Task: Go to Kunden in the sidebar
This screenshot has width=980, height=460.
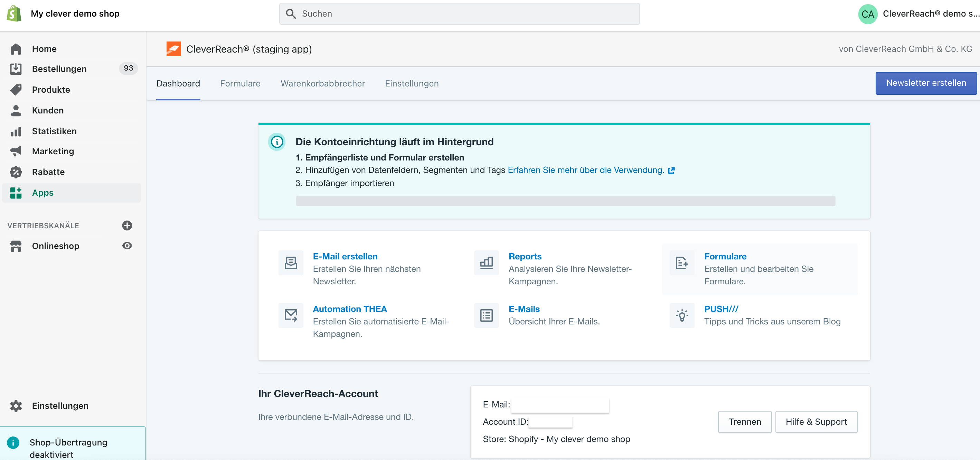Action: pos(72,110)
